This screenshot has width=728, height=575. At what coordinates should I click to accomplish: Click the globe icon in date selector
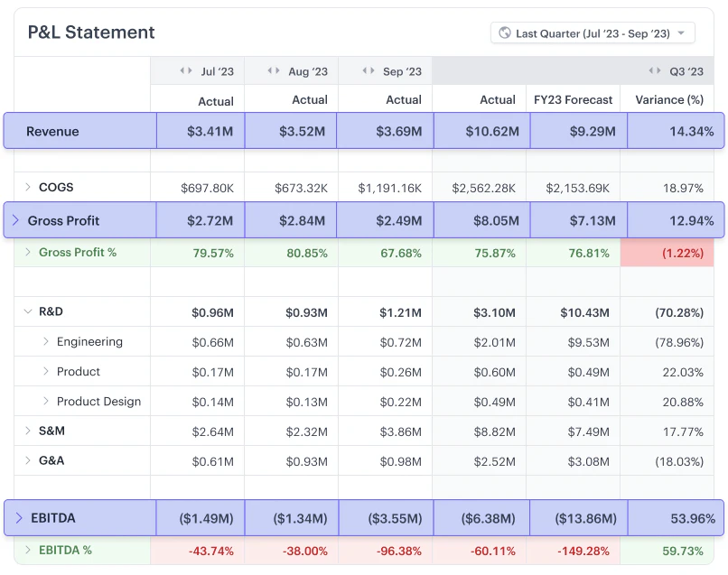505,33
